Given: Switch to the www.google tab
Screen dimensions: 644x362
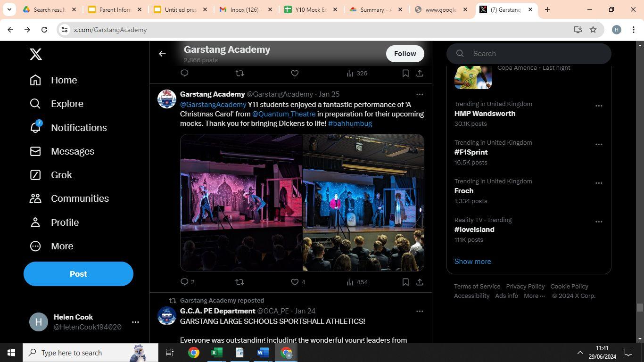Looking at the screenshot, I should coord(441,9).
